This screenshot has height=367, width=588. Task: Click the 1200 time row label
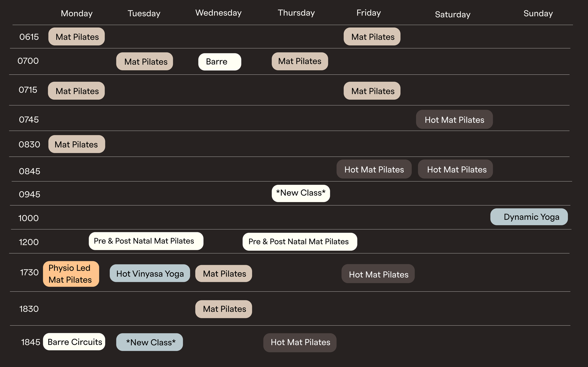coord(29,242)
